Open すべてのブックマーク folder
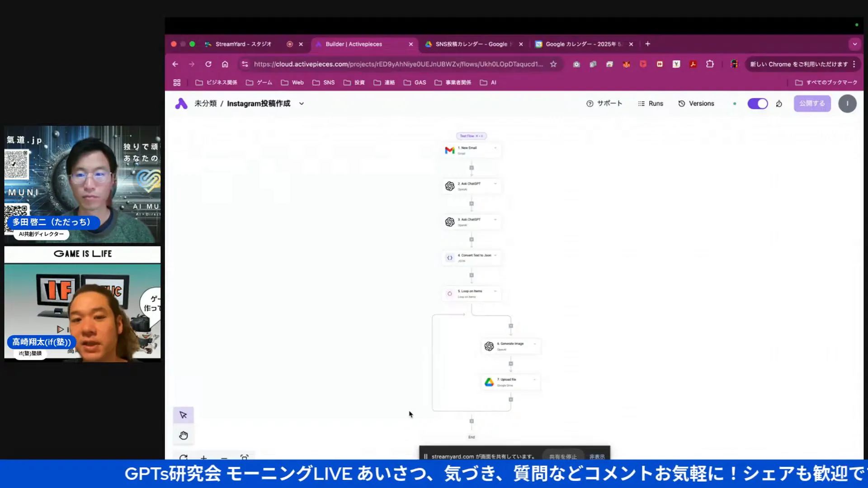Screen dimensions: 868x488 click(826, 83)
